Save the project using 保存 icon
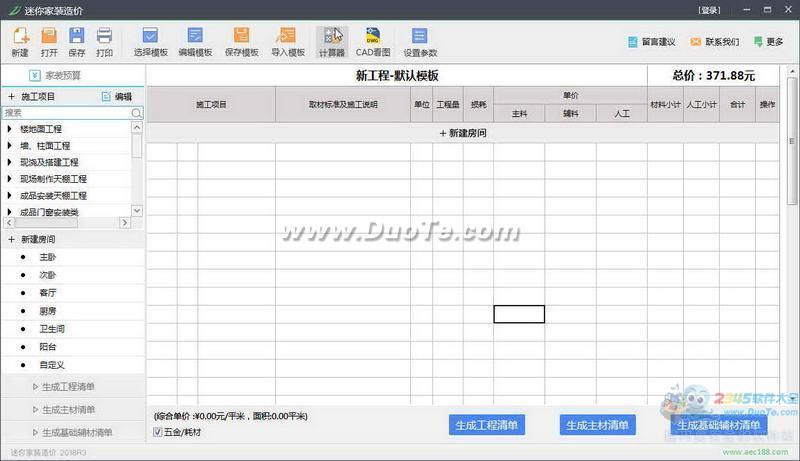 click(77, 40)
